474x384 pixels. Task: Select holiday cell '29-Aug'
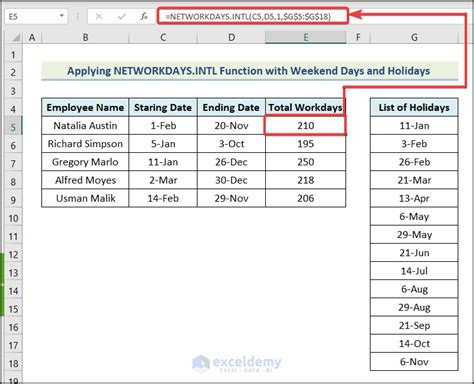coord(414,307)
